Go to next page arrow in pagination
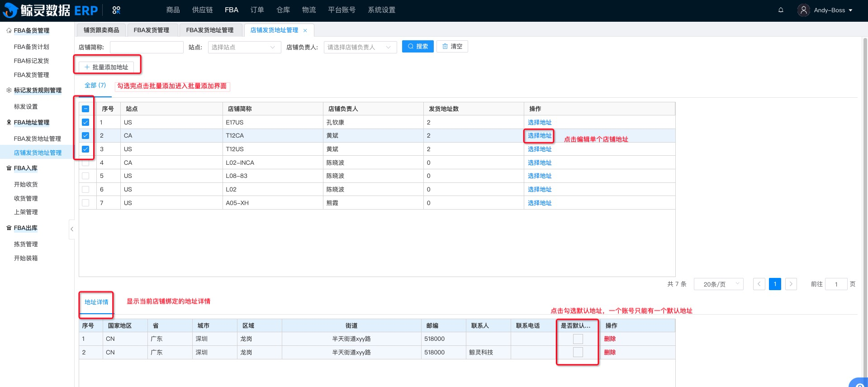The width and height of the screenshot is (868, 387). tap(791, 284)
